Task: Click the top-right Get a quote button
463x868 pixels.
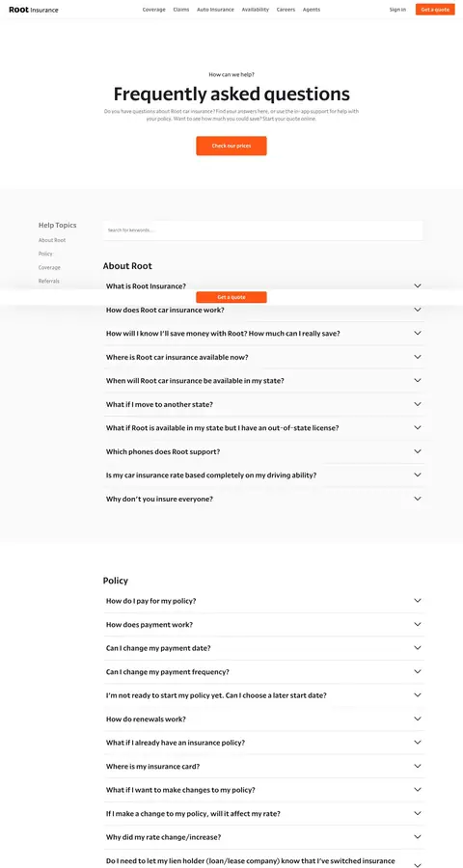Action: pyautogui.click(x=435, y=10)
